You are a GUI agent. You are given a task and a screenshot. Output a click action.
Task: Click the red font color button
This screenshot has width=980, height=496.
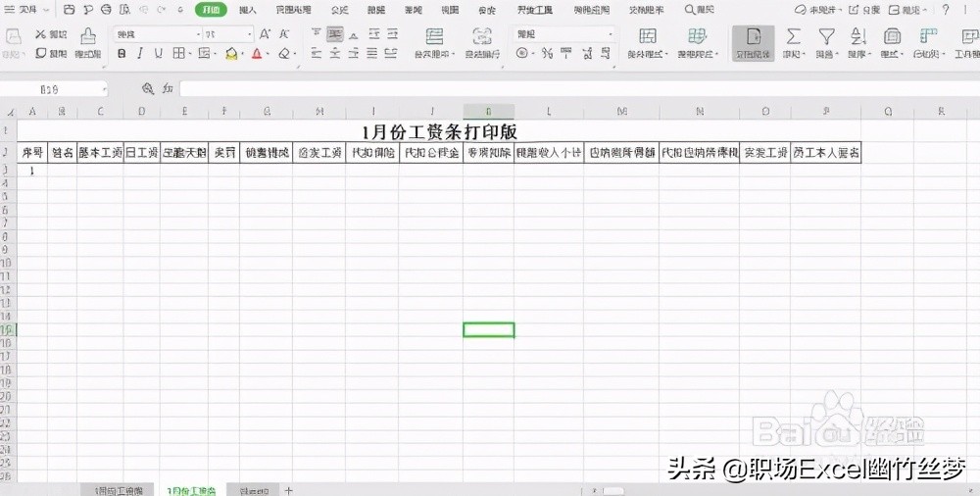click(257, 54)
